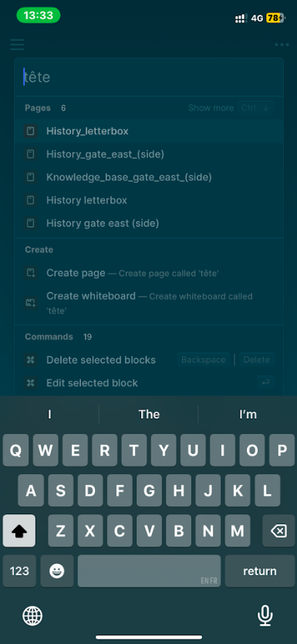Screen dimensions: 297x644
Task: Switch to the 123 numeric keyboard
Action: tap(19, 571)
